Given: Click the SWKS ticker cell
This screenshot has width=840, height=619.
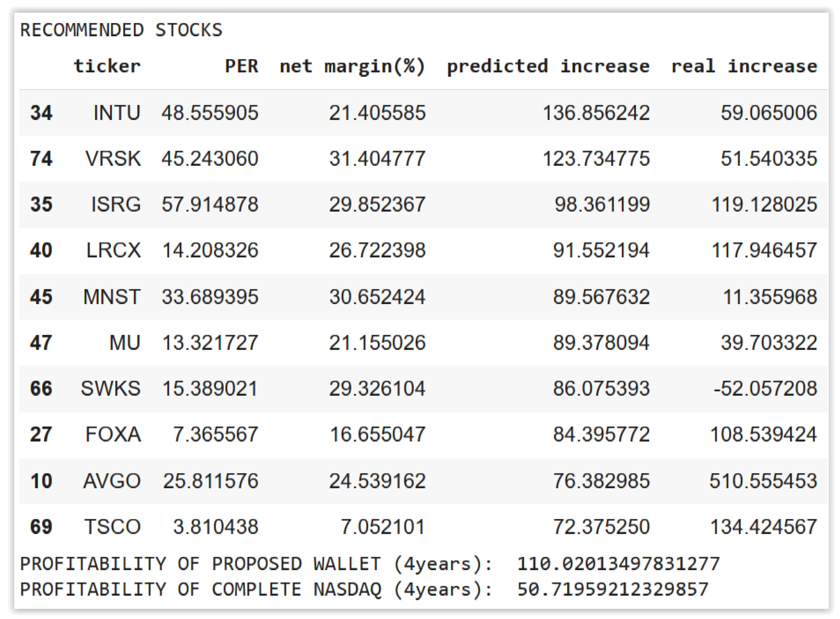Looking at the screenshot, I should click(111, 388).
